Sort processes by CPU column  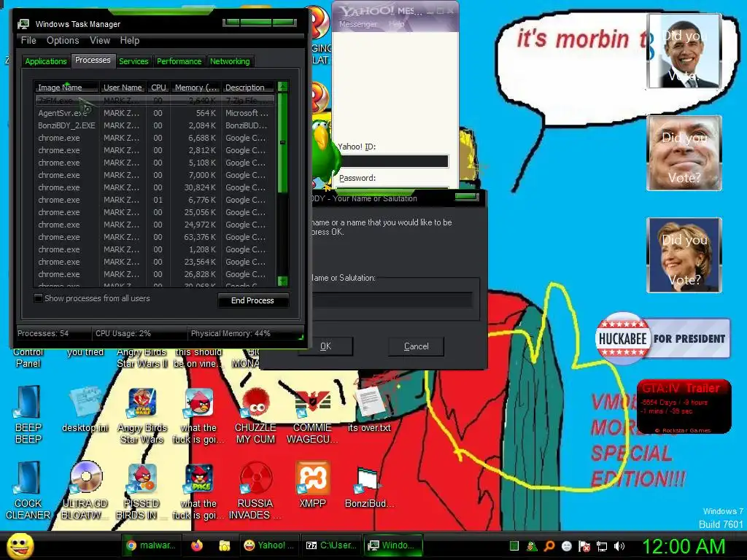[x=158, y=87]
